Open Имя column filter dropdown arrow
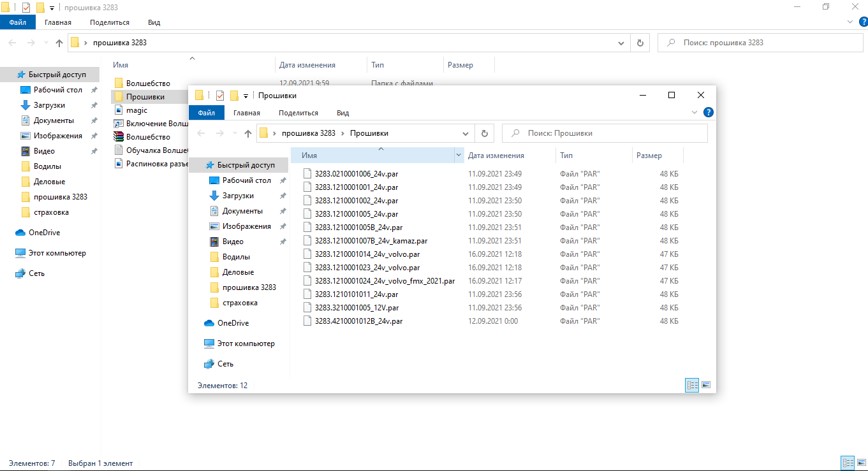 click(458, 156)
